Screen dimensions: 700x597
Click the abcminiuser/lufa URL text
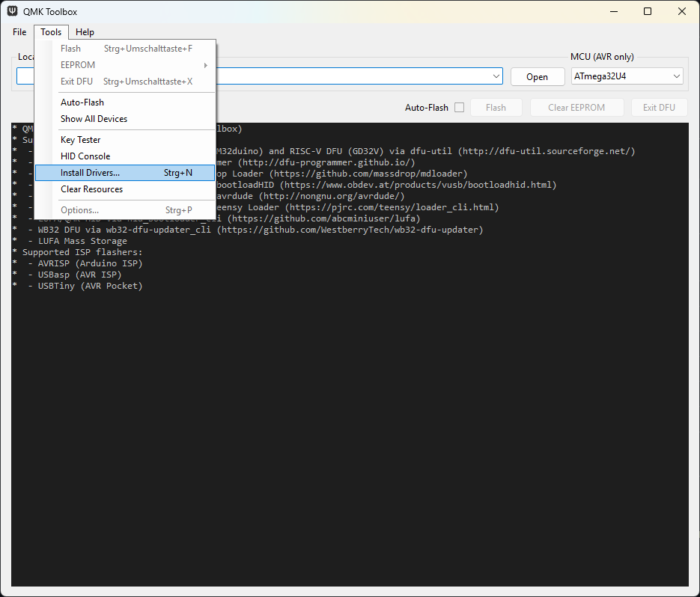point(324,218)
